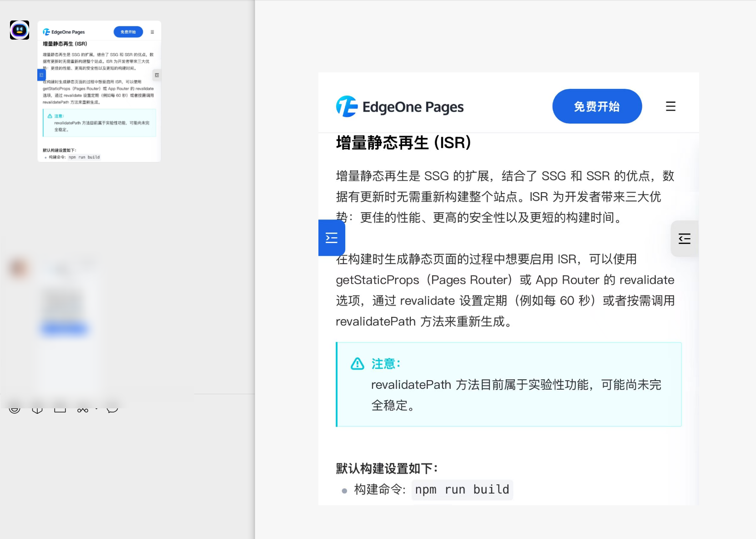Image resolution: width=756 pixels, height=539 pixels.
Task: Collapse the grey table-of-contents button on right edge
Action: click(x=684, y=239)
